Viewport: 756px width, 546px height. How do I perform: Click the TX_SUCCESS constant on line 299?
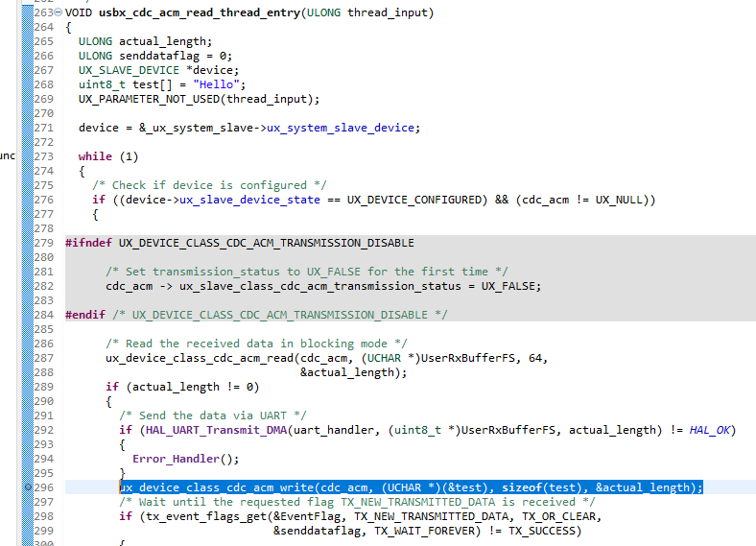point(542,531)
